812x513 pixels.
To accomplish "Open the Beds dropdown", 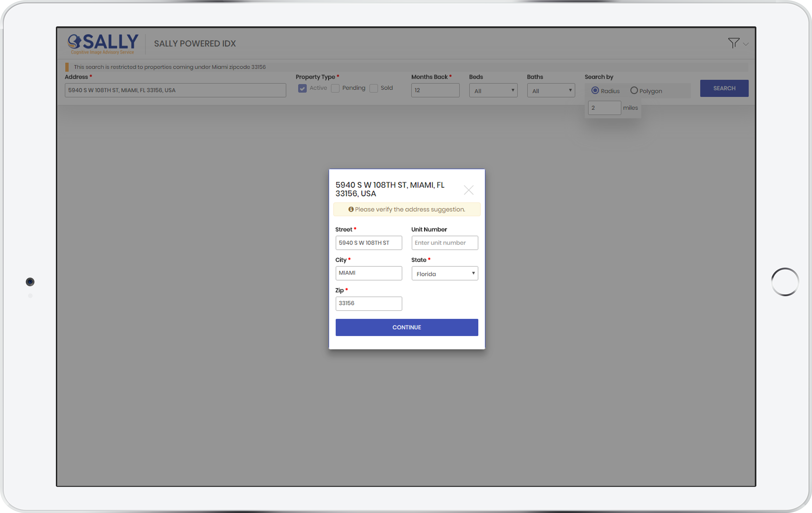I will 493,91.
